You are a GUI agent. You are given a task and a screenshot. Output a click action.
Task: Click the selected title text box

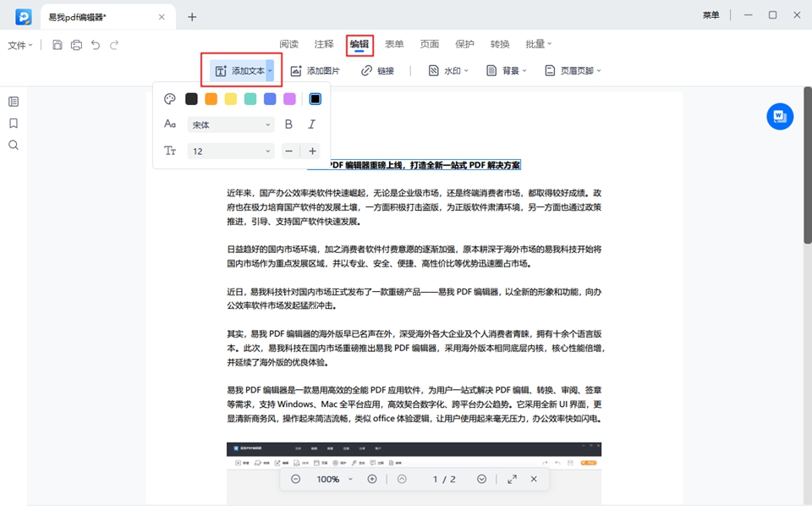(414, 165)
